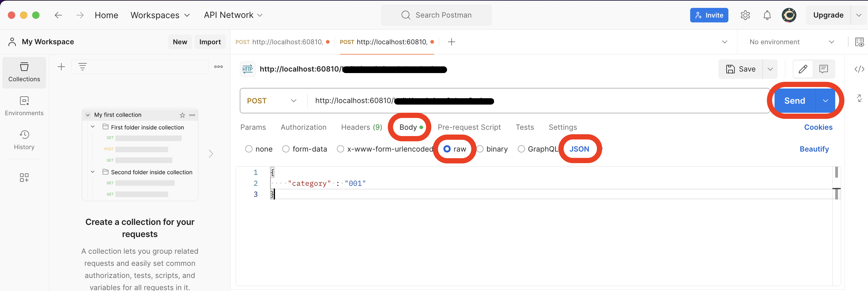Open the POST method dropdown

(x=272, y=101)
